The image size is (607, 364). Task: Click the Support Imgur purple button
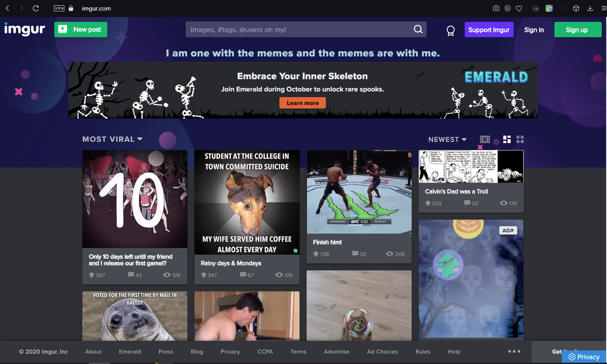(x=489, y=30)
